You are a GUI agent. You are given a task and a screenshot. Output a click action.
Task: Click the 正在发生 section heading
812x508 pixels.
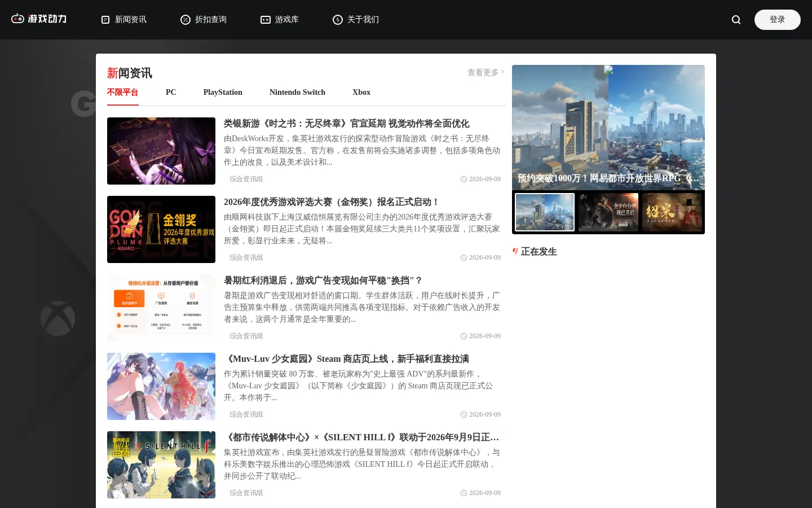539,252
